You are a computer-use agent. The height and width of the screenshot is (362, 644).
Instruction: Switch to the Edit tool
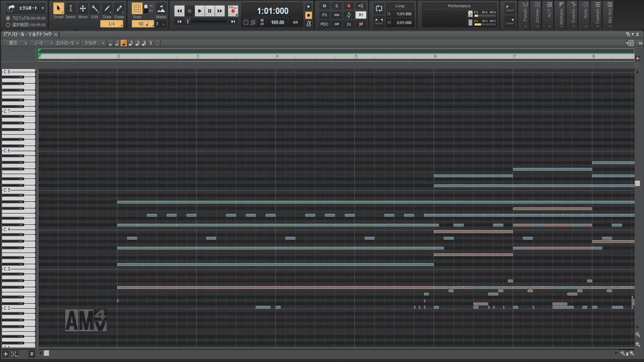(x=95, y=9)
